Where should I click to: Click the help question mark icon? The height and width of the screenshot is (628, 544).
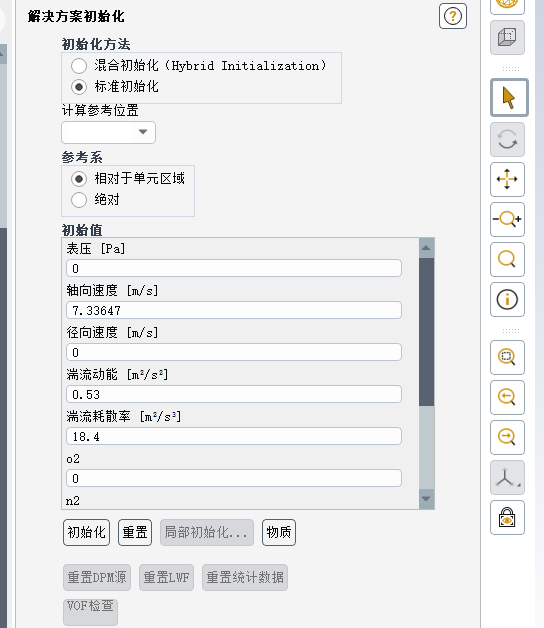point(453,16)
